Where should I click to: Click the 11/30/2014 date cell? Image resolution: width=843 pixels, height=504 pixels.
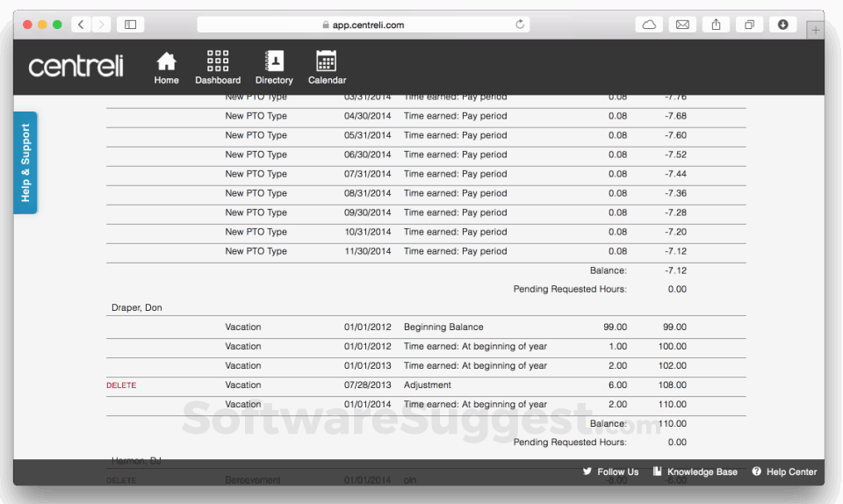(368, 251)
